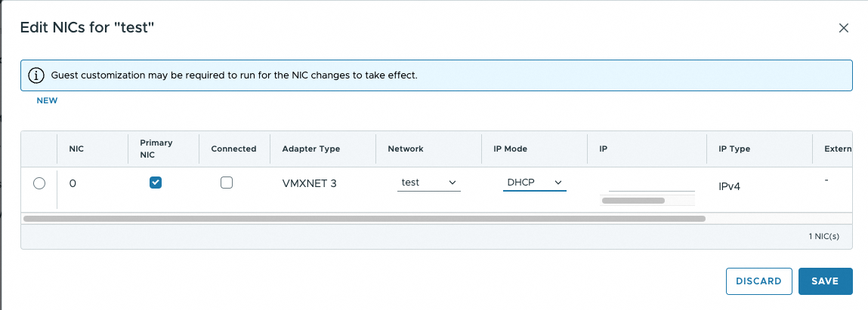Close the Edit NICs dialog
This screenshot has height=310, width=868.
point(844,28)
